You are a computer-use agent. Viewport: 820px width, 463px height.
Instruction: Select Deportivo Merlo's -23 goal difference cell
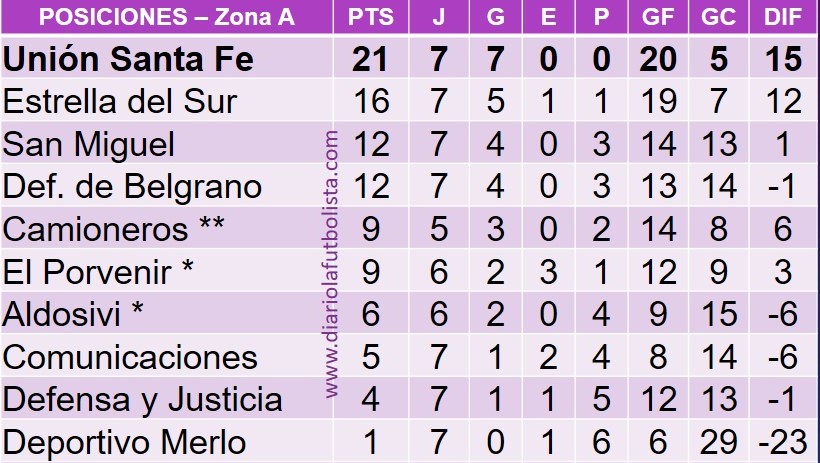[x=783, y=443]
